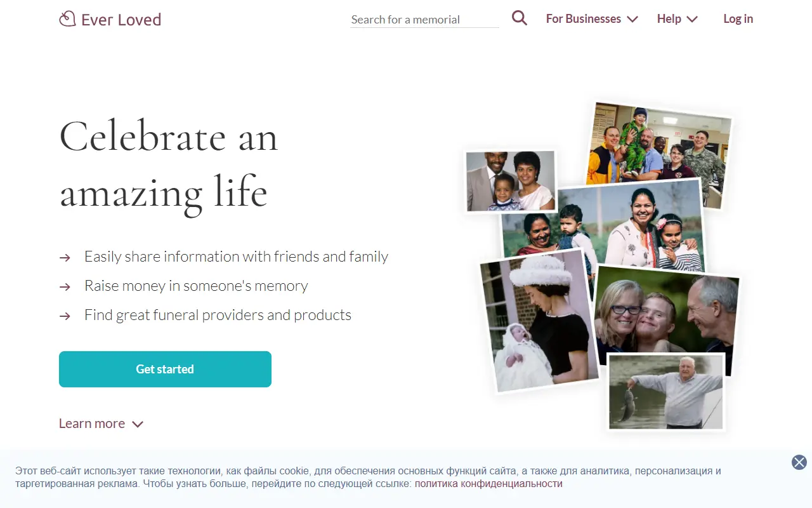Click the Ever Loved heart logo icon
The height and width of the screenshot is (508, 812).
click(67, 19)
